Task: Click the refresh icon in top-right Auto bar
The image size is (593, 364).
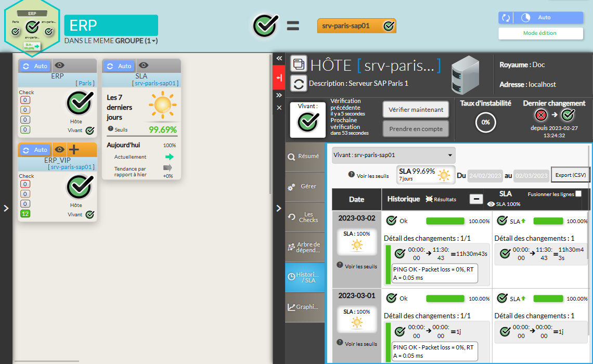Action: [506, 18]
